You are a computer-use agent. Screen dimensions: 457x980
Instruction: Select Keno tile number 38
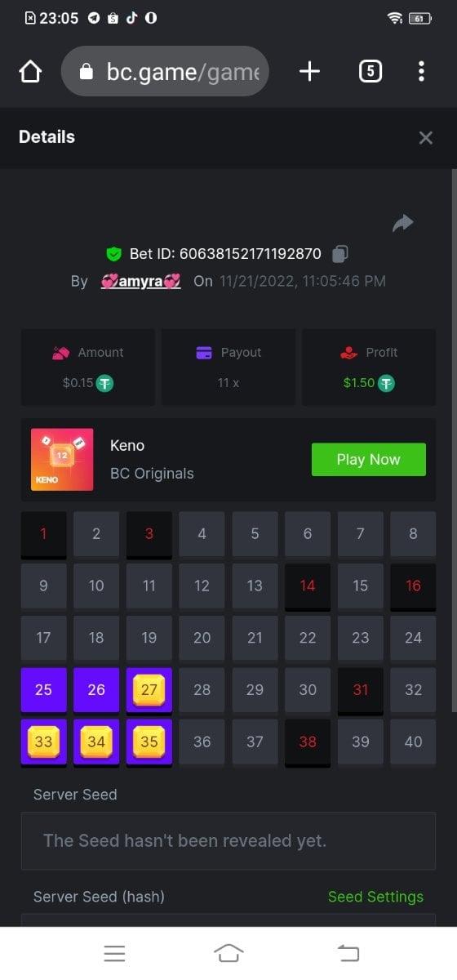click(x=308, y=742)
